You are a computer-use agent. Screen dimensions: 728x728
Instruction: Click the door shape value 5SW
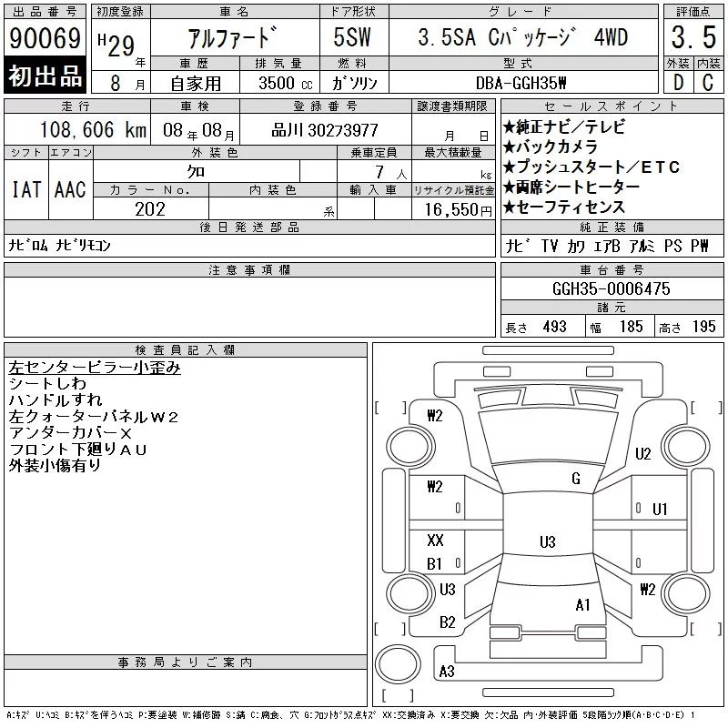352,37
